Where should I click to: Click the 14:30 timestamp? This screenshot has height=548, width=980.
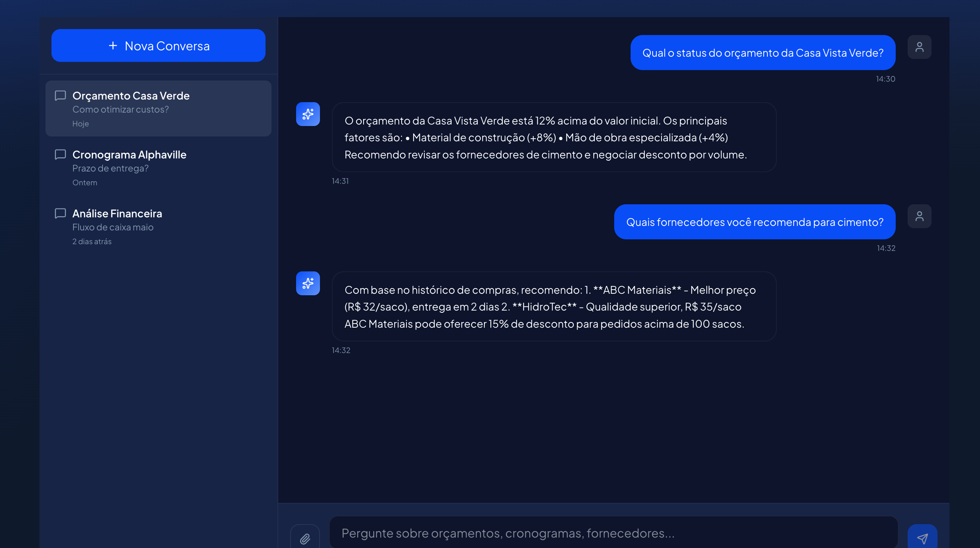(886, 79)
